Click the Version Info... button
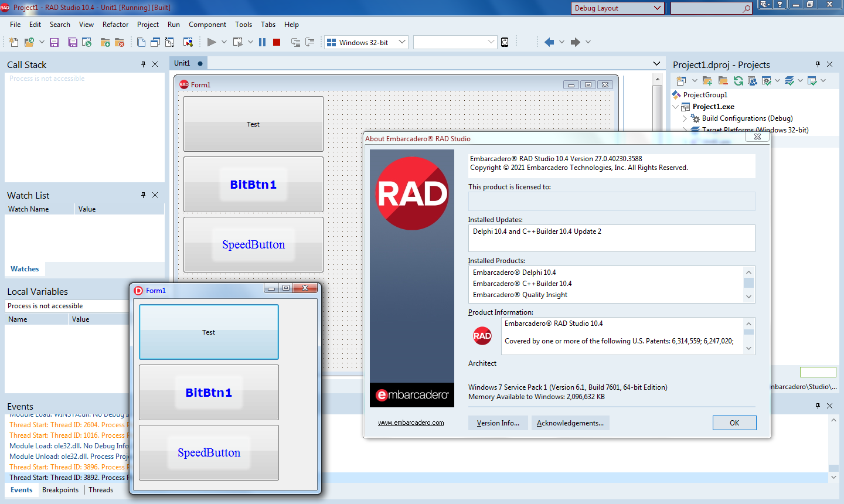This screenshot has height=504, width=844. point(498,423)
